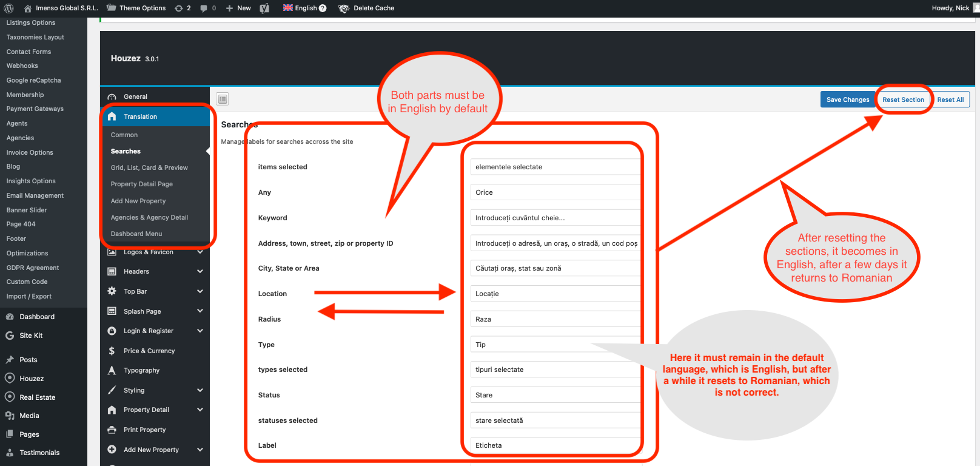The height and width of the screenshot is (466, 980).
Task: Edit the Status translation field
Action: (x=555, y=395)
